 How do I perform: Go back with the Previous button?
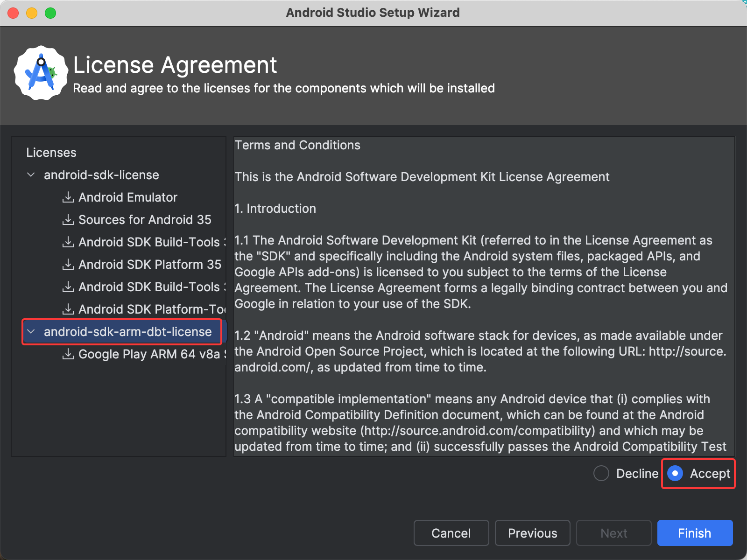point(532,533)
